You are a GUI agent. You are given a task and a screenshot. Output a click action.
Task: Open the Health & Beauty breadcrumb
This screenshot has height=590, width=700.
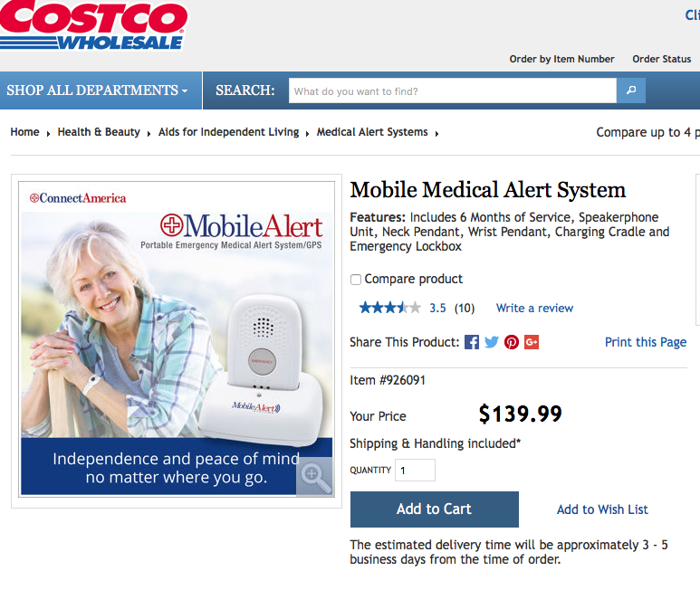99,132
